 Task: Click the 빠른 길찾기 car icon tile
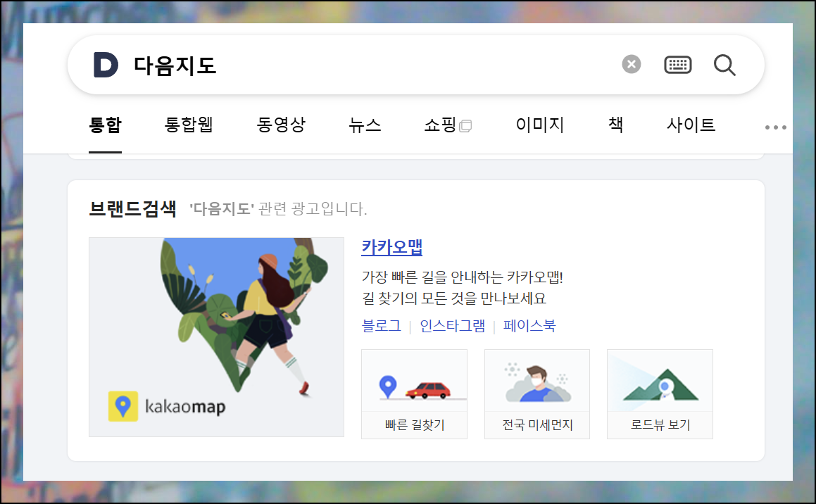pyautogui.click(x=414, y=394)
